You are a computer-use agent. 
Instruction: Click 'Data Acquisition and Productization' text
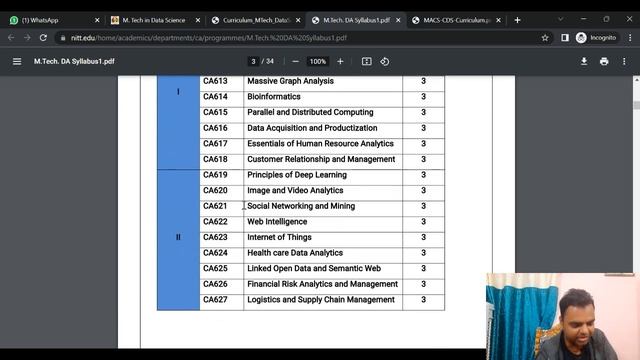pos(312,128)
